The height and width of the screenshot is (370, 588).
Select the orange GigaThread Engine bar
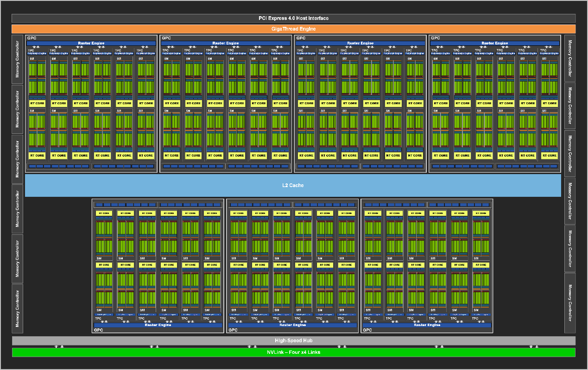tap(294, 29)
